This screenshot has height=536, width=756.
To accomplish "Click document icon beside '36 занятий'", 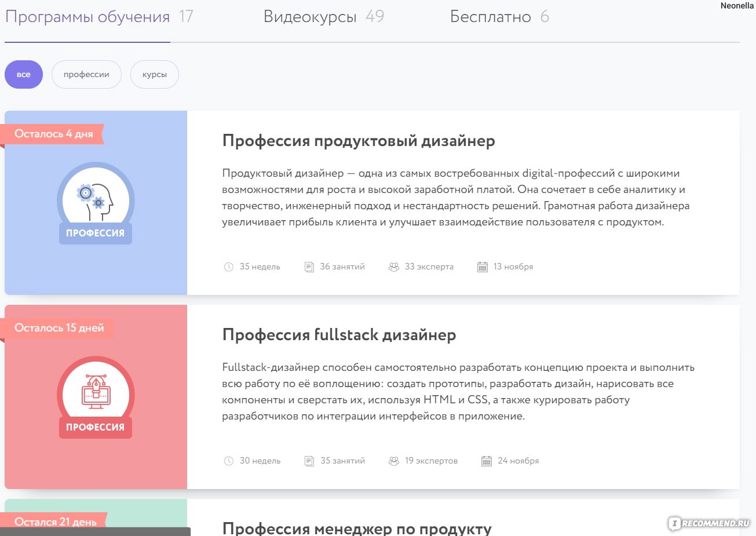I will pyautogui.click(x=309, y=267).
